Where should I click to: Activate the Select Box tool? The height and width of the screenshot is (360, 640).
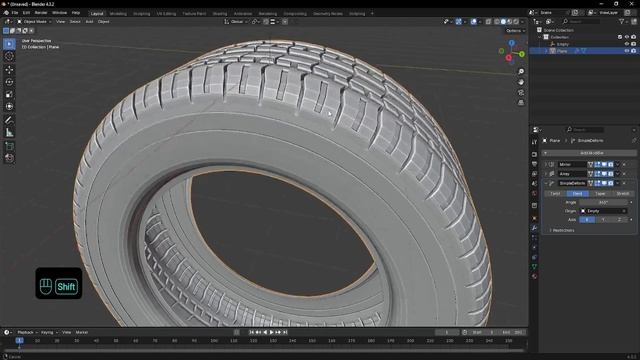[x=9, y=44]
